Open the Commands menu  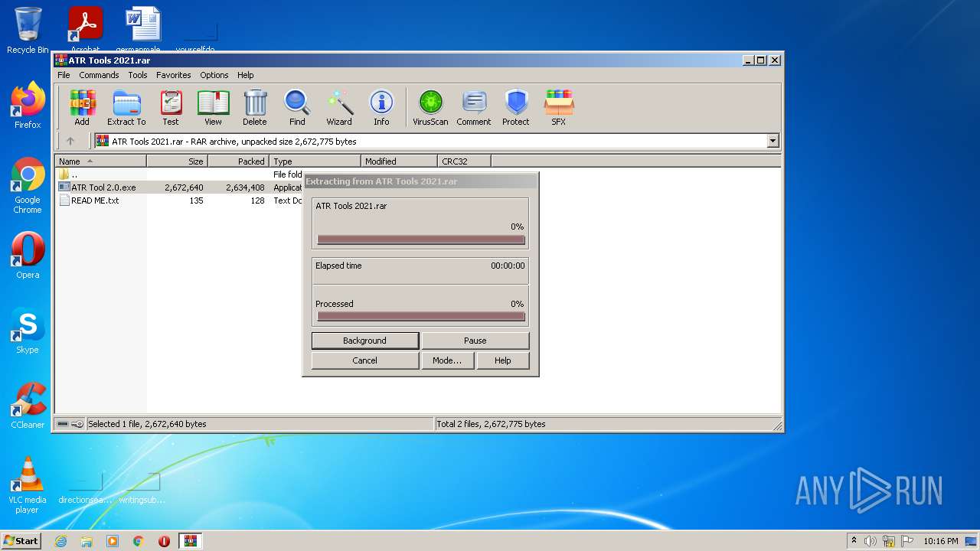99,75
